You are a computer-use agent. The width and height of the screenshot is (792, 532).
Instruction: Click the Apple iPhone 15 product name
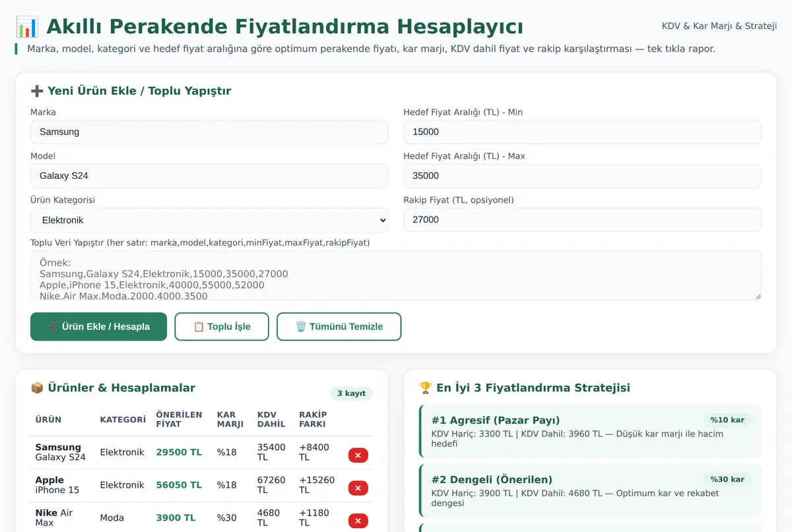[x=57, y=485]
